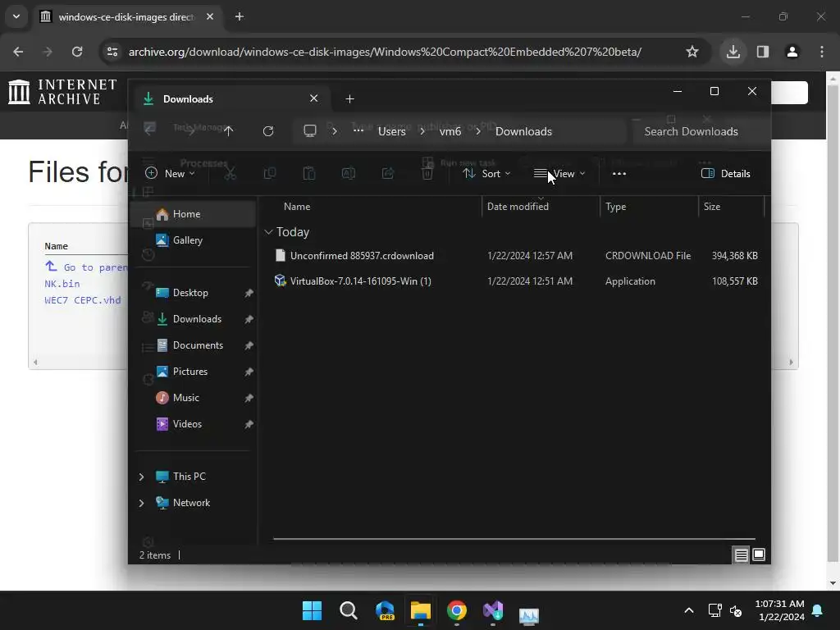The width and height of the screenshot is (840, 630).
Task: Click Chrome downloads icon in toolbar
Action: click(x=733, y=52)
